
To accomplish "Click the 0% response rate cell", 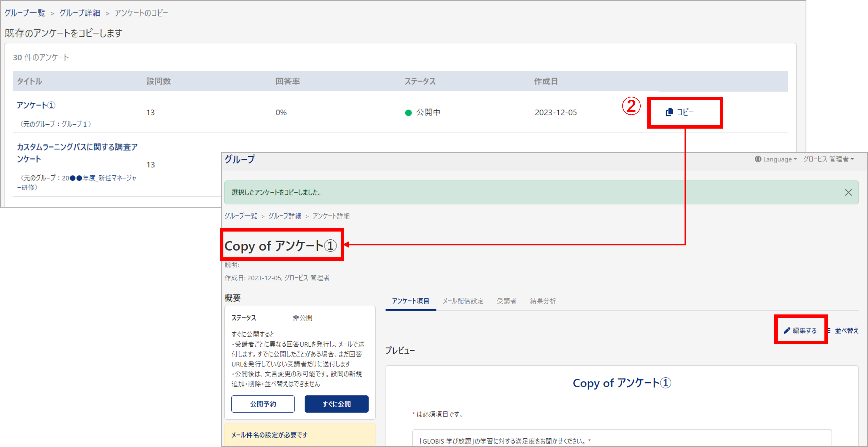I will (x=281, y=113).
